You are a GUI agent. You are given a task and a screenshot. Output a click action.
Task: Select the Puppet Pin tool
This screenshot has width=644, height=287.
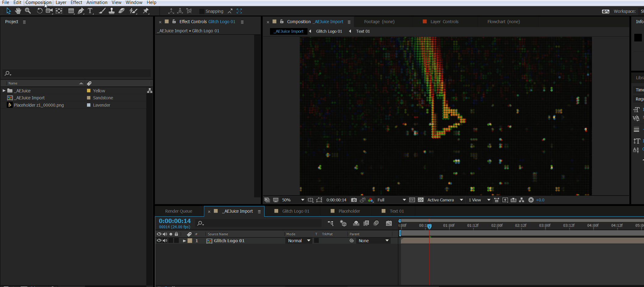coord(146,11)
